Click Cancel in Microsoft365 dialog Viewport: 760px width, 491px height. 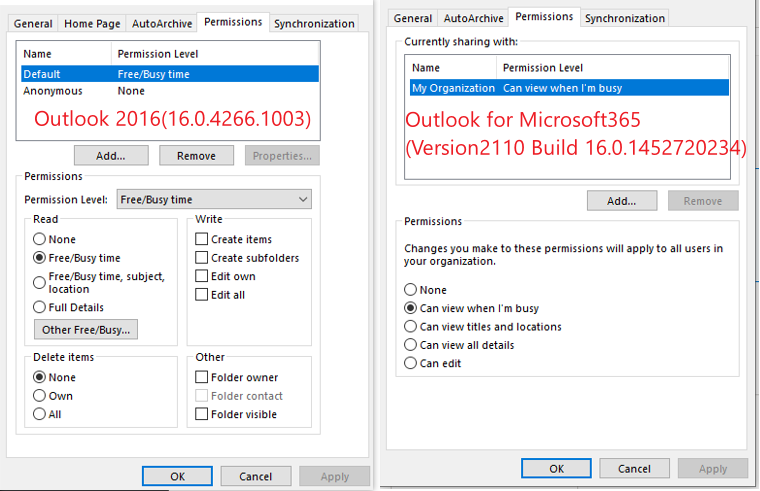tap(634, 469)
